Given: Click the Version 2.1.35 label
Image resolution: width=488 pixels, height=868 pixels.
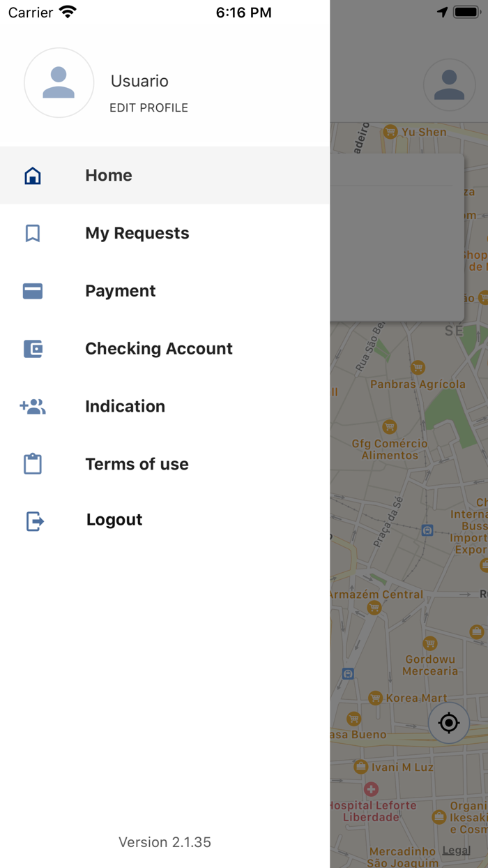Looking at the screenshot, I should pyautogui.click(x=165, y=842).
